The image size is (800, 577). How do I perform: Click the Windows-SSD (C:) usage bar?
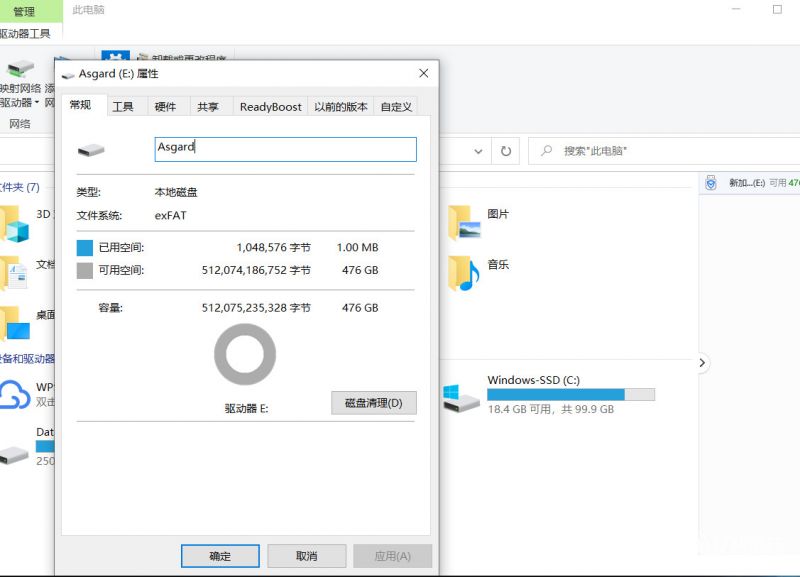coord(571,394)
